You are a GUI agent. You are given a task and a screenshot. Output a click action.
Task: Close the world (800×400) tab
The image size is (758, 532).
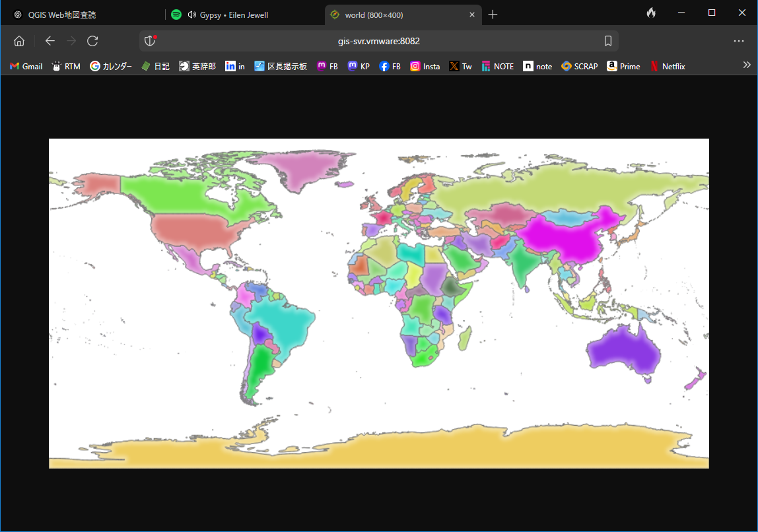click(x=472, y=15)
